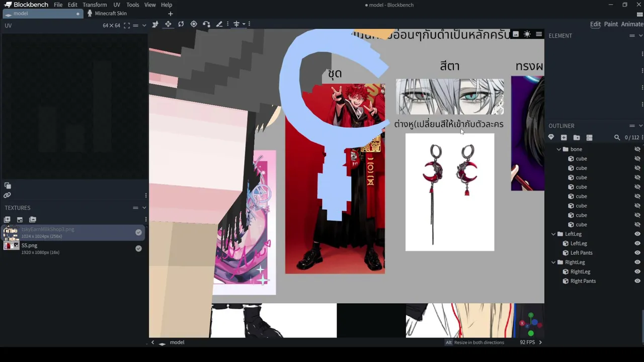Select the Seam tool with pencil icon
Image resolution: width=644 pixels, height=362 pixels.
(219, 24)
